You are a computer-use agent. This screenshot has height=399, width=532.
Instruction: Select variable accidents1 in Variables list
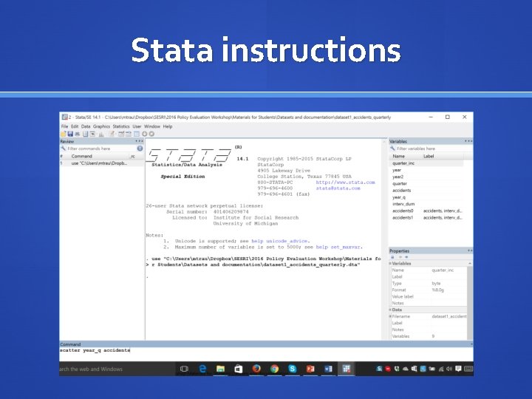[426, 217]
